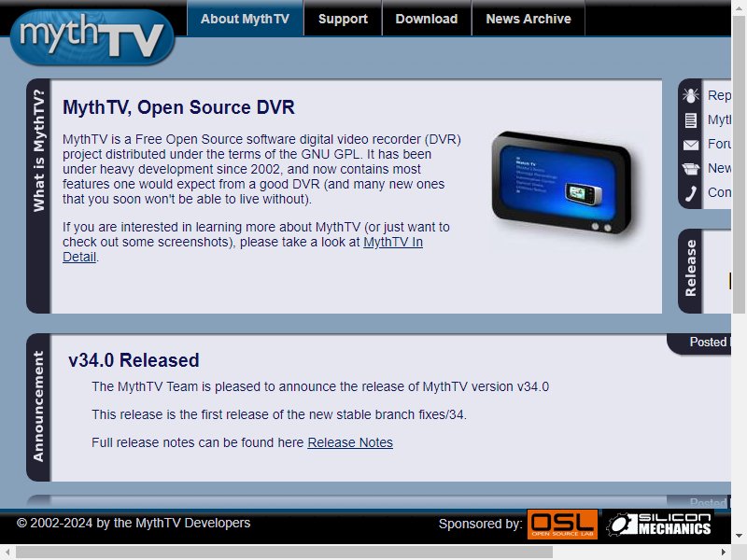This screenshot has width=747, height=560.
Task: Click the phone handset contact icon
Action: (691, 193)
